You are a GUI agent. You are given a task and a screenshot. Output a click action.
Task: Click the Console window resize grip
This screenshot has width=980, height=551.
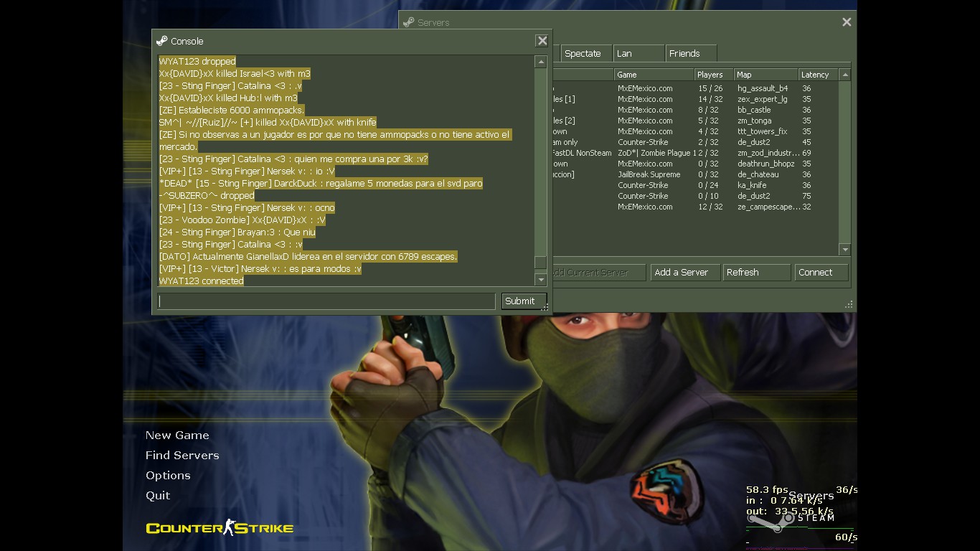click(x=546, y=308)
